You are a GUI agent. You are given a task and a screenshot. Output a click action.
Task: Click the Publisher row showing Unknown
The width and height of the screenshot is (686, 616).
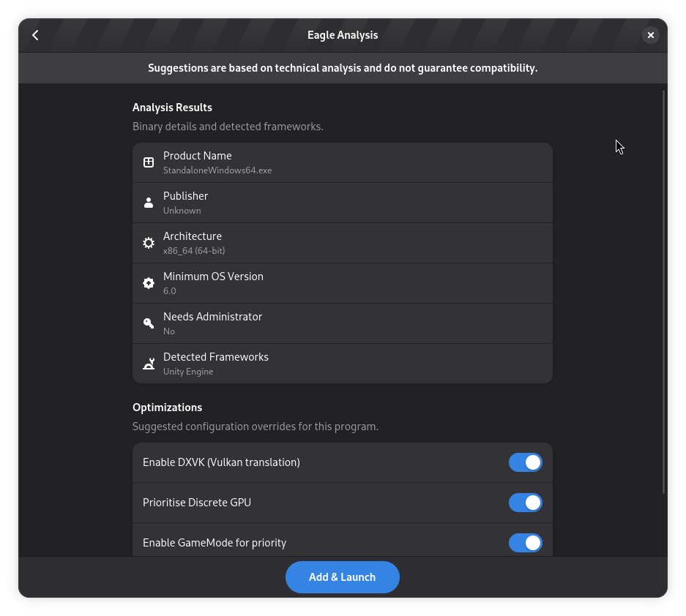(x=343, y=203)
